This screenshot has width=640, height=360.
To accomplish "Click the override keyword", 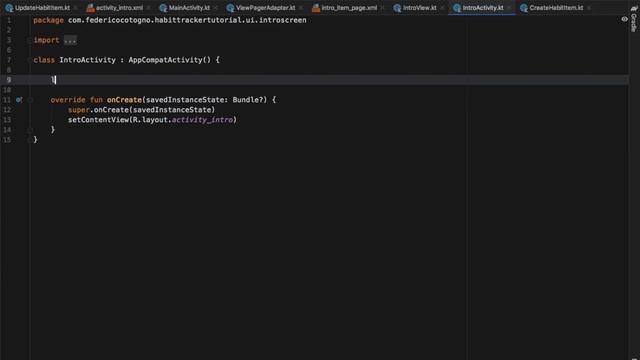I will click(x=68, y=100).
